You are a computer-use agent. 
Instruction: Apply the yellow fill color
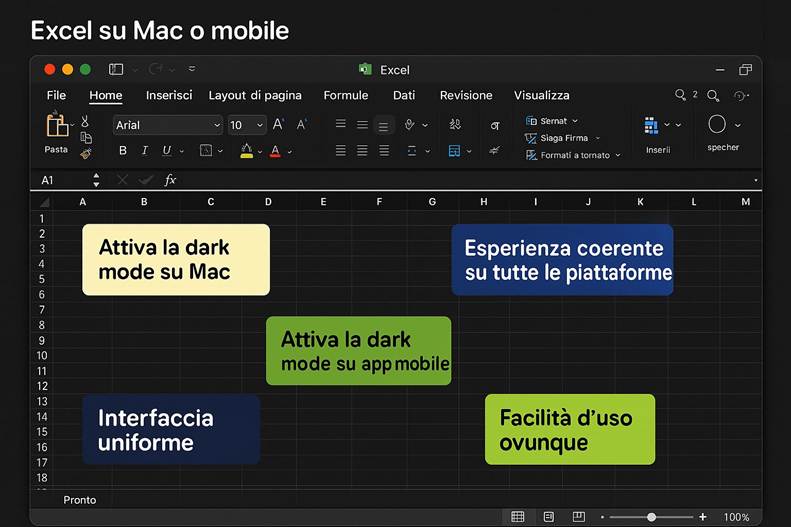[x=247, y=150]
